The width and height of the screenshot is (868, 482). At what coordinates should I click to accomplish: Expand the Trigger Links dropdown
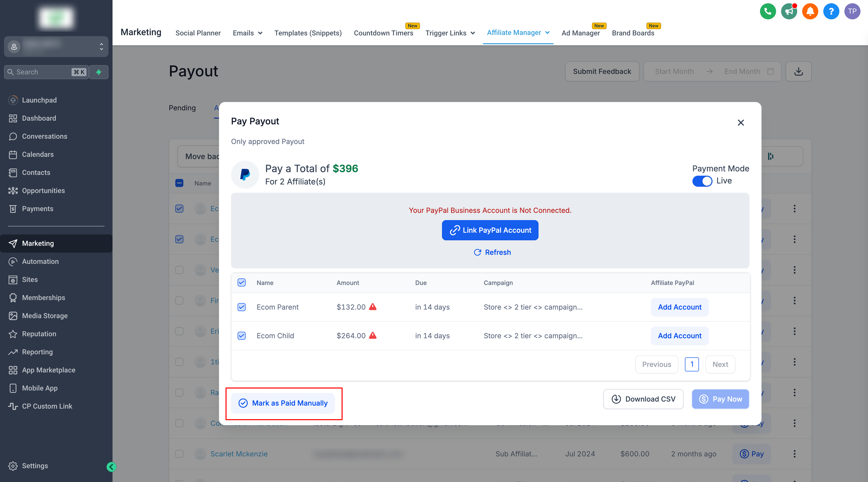450,33
